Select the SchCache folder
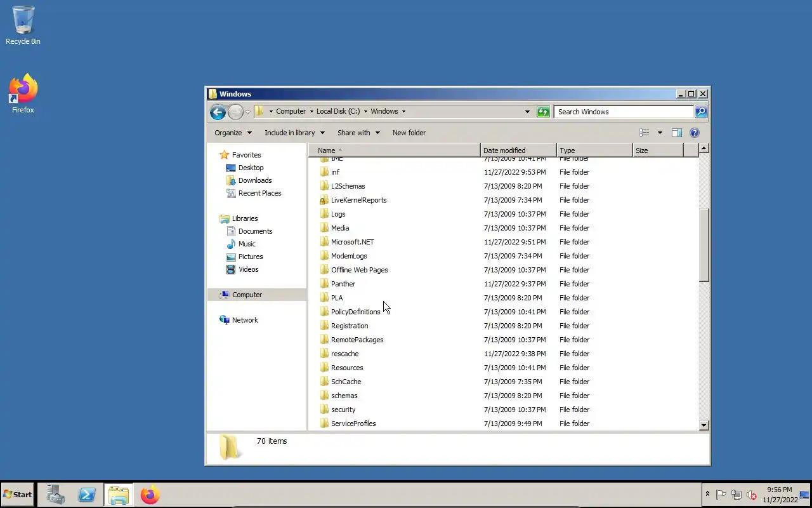Screen dimensions: 812x508 (346, 382)
